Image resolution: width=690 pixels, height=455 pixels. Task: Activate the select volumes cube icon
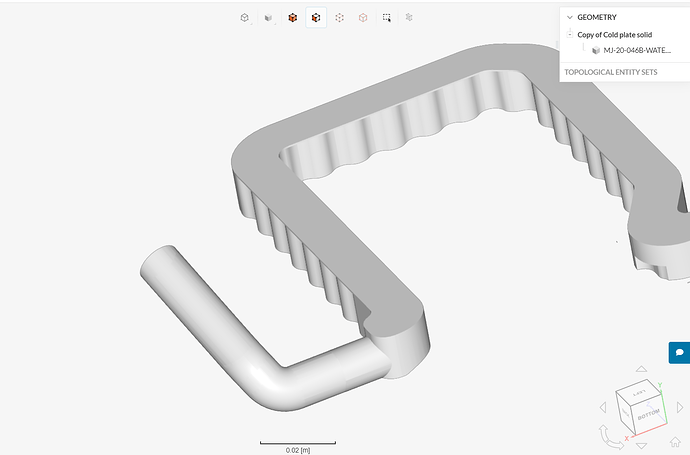[293, 18]
